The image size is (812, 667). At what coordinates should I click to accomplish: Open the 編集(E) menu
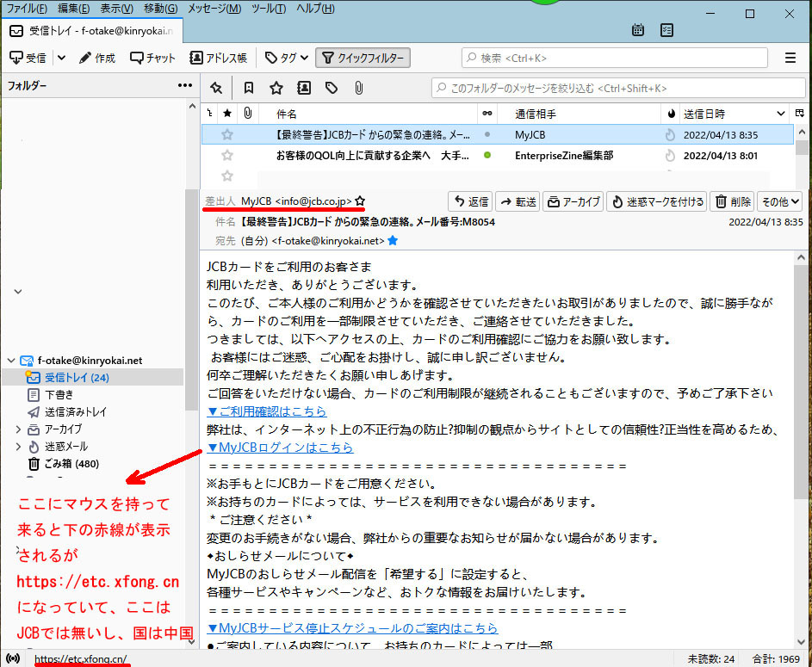(x=73, y=9)
